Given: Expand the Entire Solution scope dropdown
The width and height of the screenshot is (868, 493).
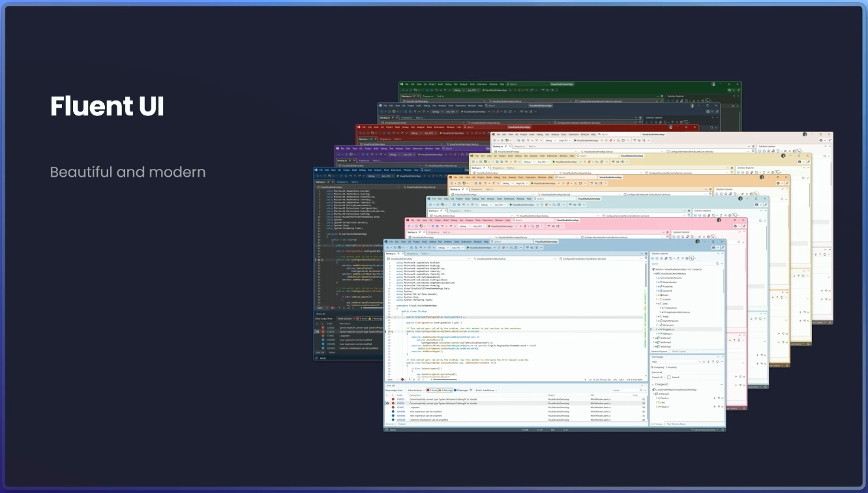Looking at the screenshot, I should point(416,390).
